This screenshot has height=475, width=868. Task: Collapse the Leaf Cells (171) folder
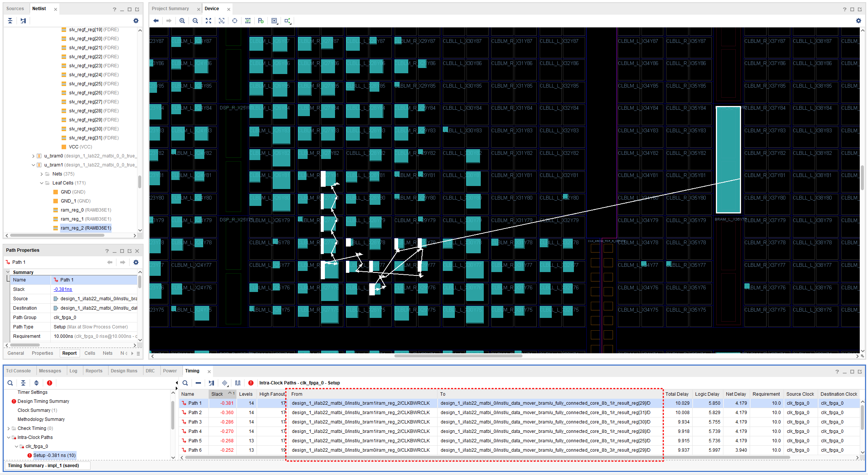point(42,183)
